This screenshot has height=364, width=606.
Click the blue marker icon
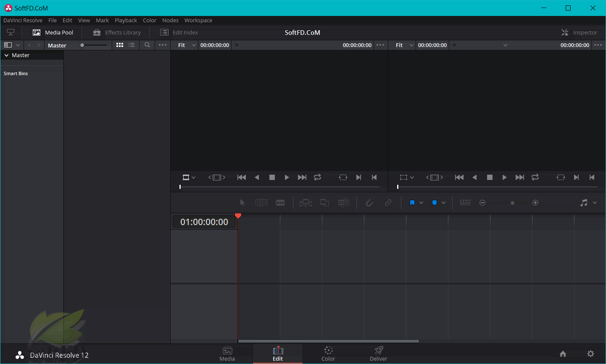[435, 203]
